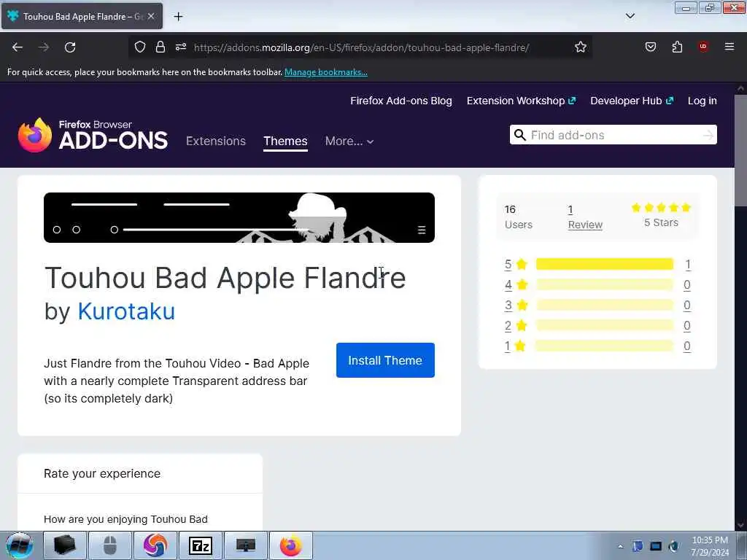Click the address bar URL
The image size is (747, 560).
pos(361,47)
